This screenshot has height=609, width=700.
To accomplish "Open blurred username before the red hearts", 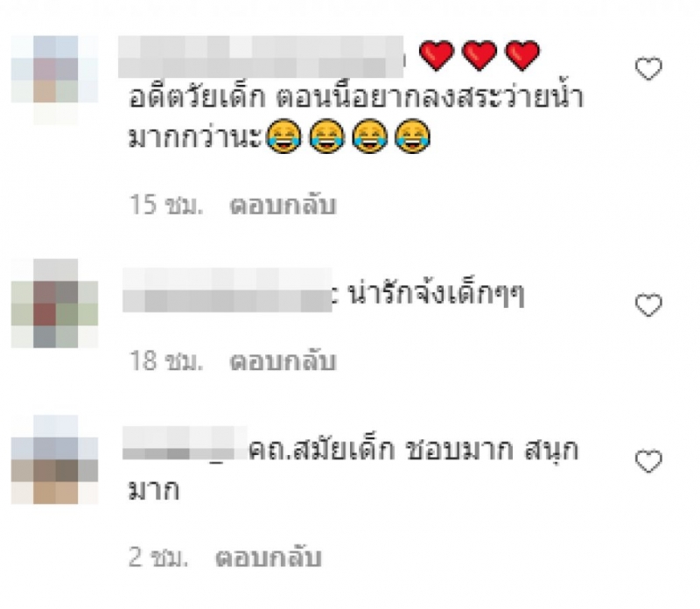I will [261, 57].
